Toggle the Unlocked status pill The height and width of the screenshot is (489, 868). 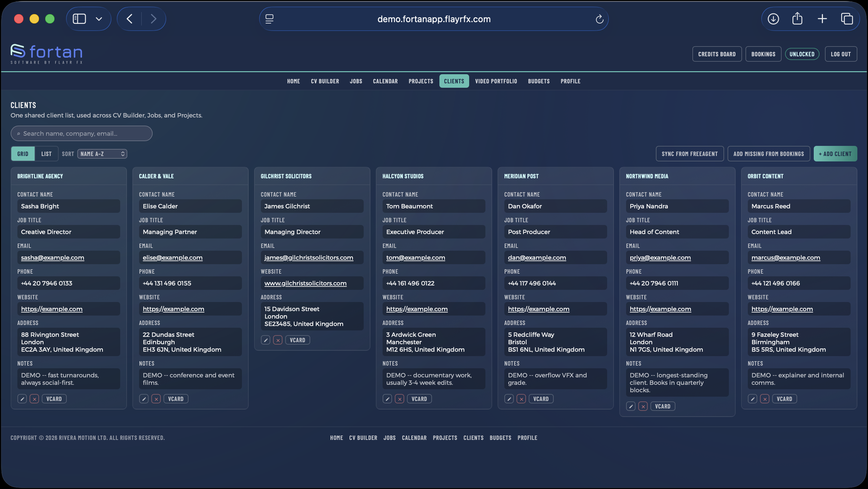point(802,54)
